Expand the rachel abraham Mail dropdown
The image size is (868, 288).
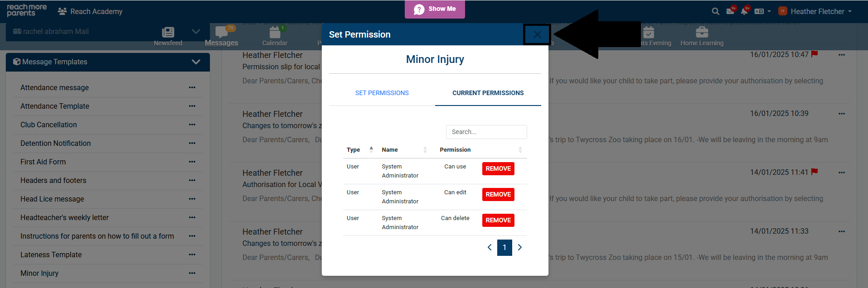[196, 32]
